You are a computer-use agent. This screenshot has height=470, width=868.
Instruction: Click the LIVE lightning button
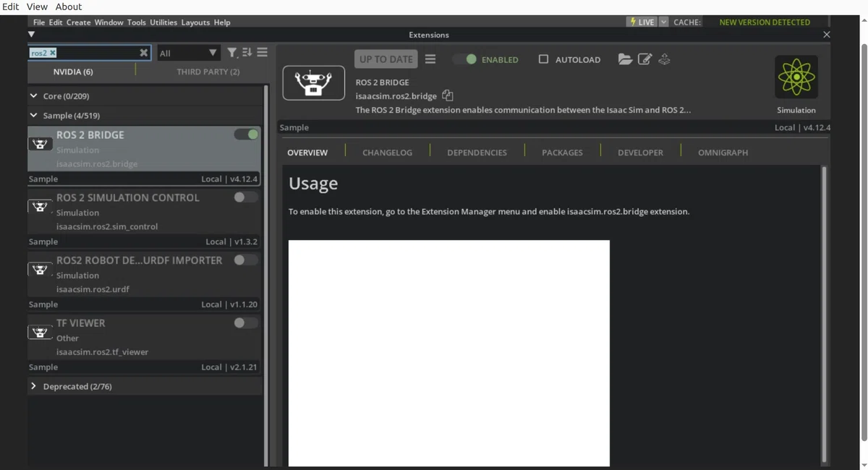tap(642, 22)
